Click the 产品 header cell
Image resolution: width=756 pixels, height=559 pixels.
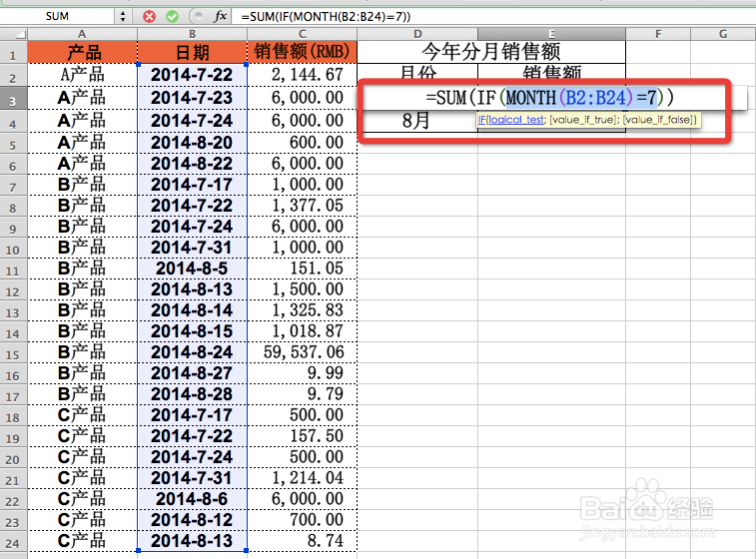[x=83, y=53]
